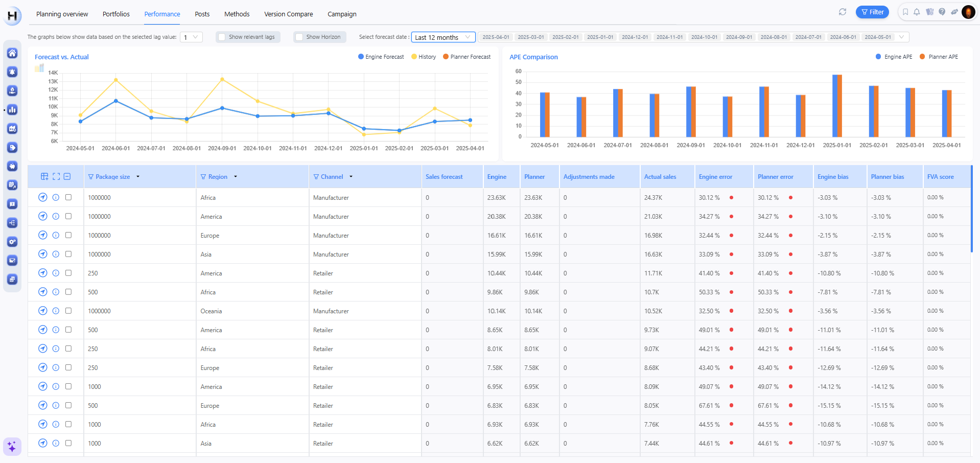Screen dimensions: 980x463
Task: Click the navigate arrow icon for Oceania row
Action: 43,311
